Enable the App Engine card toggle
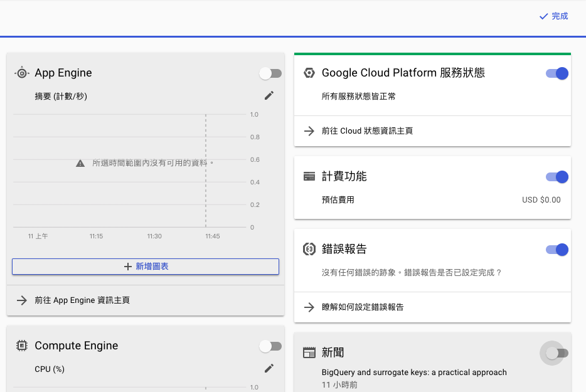The image size is (586, 392). [x=270, y=73]
